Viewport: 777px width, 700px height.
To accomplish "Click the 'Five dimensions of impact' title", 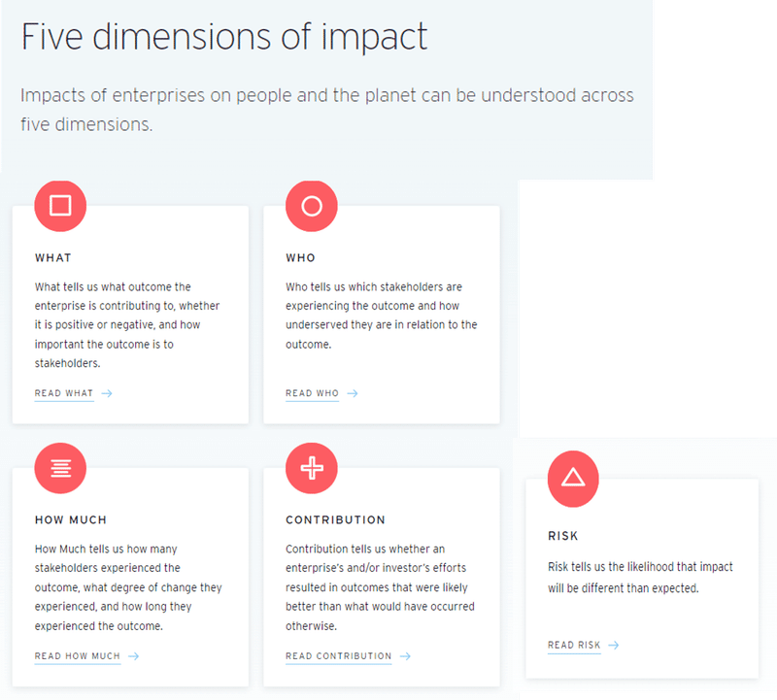I will (224, 37).
